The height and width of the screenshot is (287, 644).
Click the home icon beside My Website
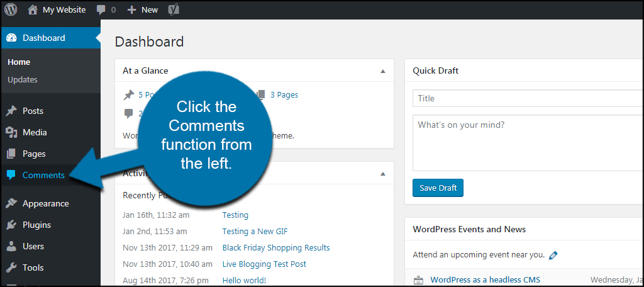point(33,10)
